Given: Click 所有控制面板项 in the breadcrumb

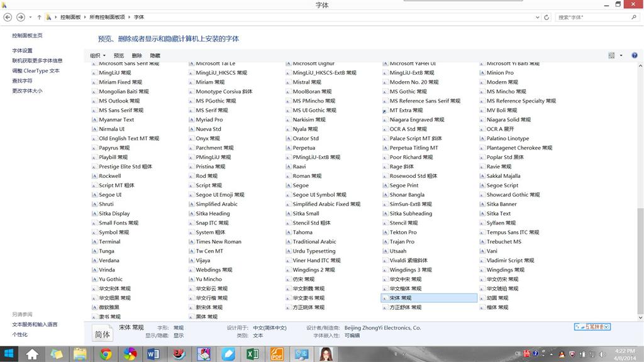Looking at the screenshot, I should 107,17.
